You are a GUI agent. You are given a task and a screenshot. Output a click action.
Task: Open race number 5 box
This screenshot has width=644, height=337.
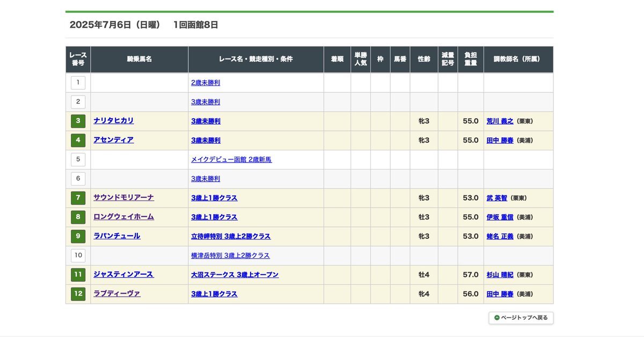[x=78, y=159]
